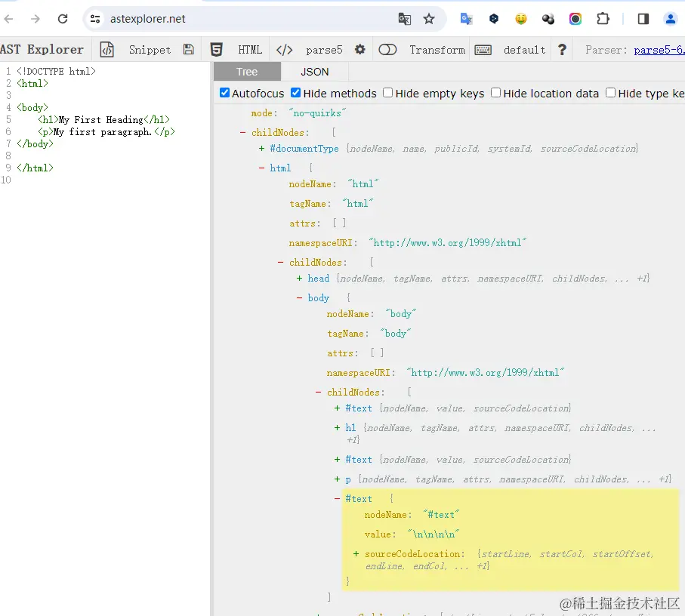Open the browser profile avatar

pyautogui.click(x=670, y=19)
